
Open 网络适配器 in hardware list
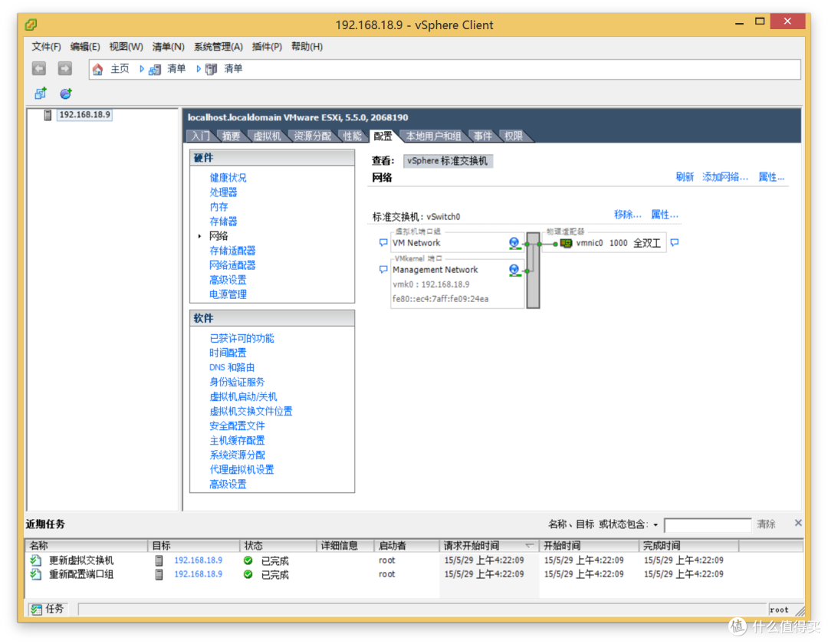(x=232, y=265)
